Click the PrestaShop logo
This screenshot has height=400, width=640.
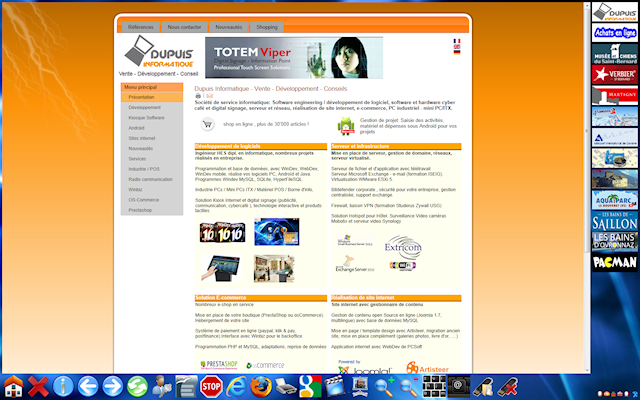(x=219, y=364)
